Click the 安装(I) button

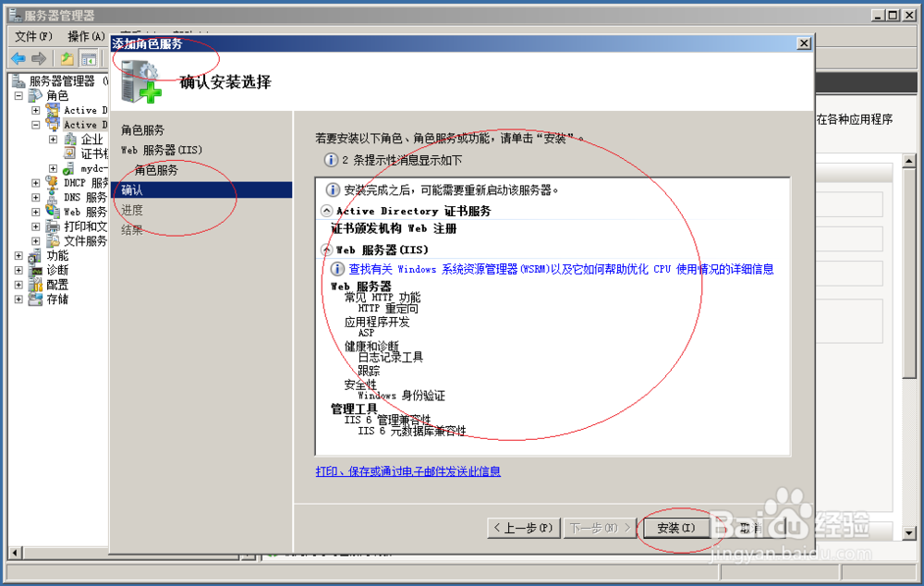[677, 528]
